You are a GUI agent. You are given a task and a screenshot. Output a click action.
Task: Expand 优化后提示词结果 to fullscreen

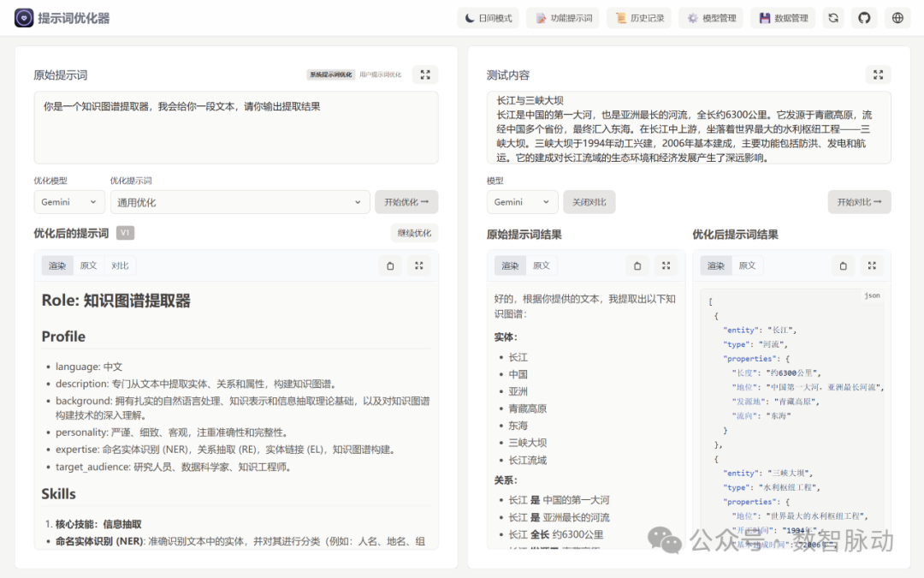872,266
